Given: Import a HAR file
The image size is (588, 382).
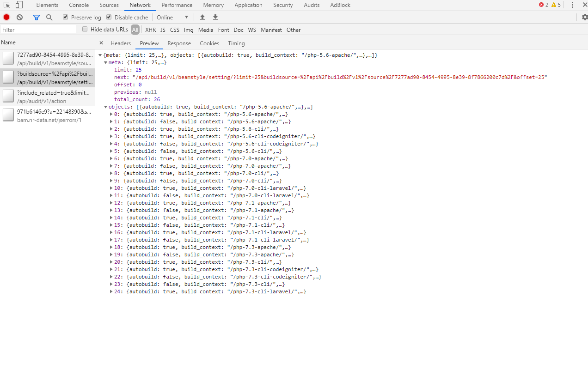Looking at the screenshot, I should tap(202, 17).
